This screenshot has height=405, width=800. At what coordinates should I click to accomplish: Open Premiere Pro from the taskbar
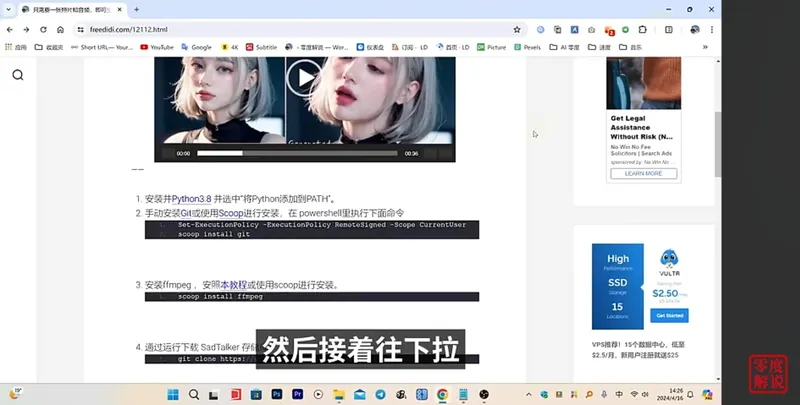pyautogui.click(x=297, y=394)
